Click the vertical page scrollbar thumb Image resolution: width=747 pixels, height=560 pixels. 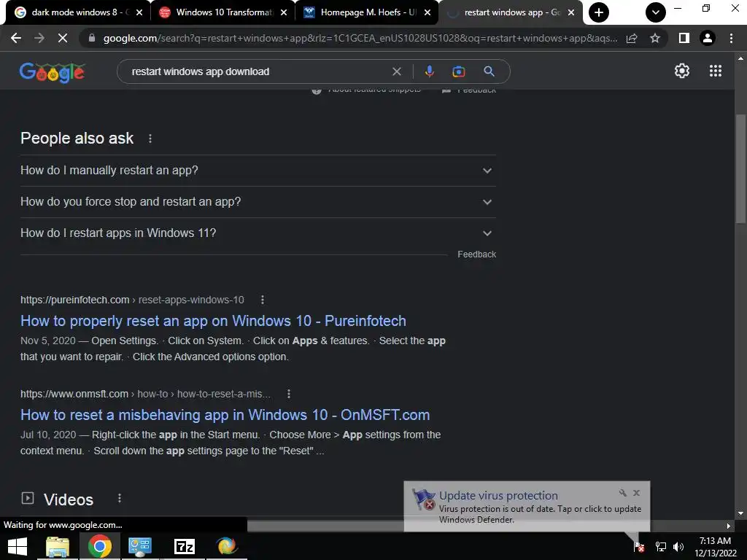click(x=740, y=168)
